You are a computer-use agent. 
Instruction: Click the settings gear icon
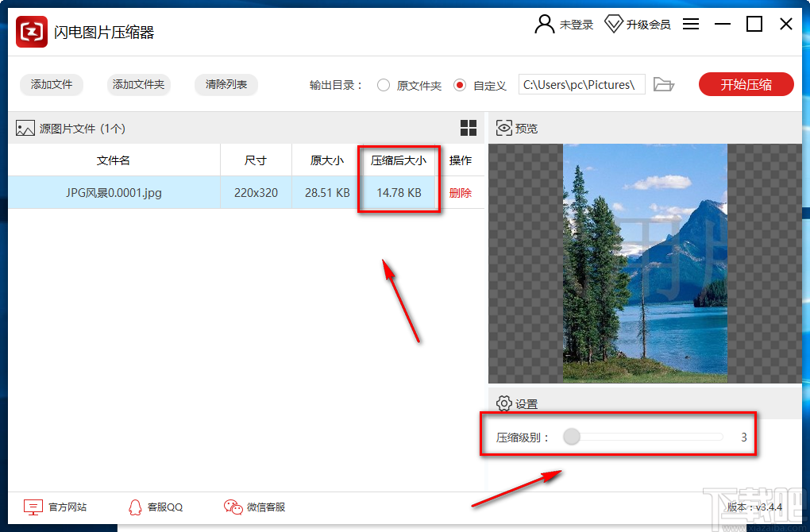coord(503,403)
